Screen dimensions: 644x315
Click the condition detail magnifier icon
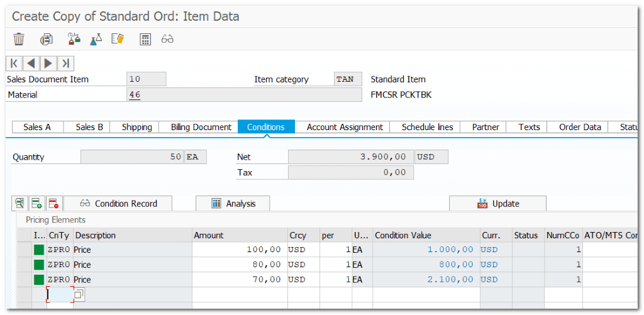pos(20,203)
